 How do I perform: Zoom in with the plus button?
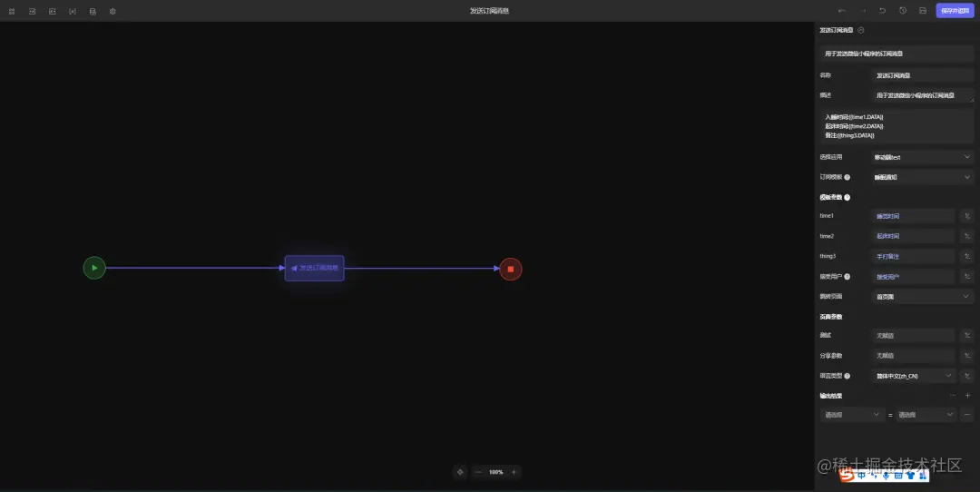coord(514,472)
